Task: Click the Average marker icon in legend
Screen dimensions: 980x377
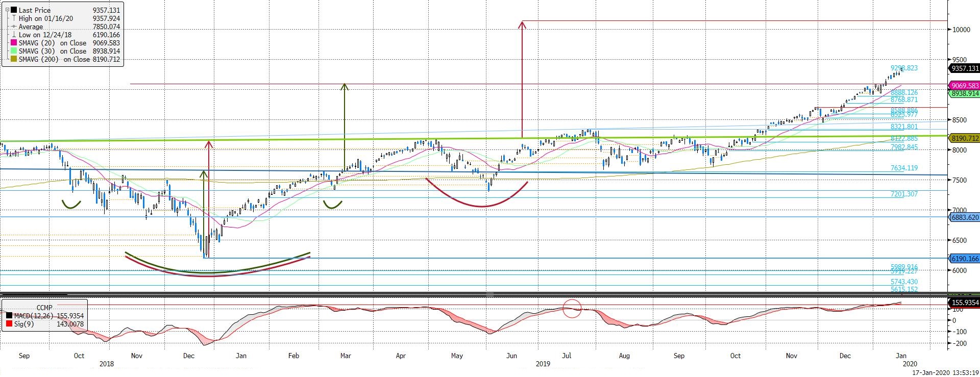Action: [13, 27]
